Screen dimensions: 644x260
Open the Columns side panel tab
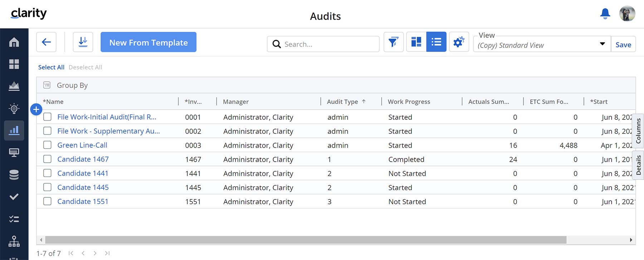click(x=638, y=131)
